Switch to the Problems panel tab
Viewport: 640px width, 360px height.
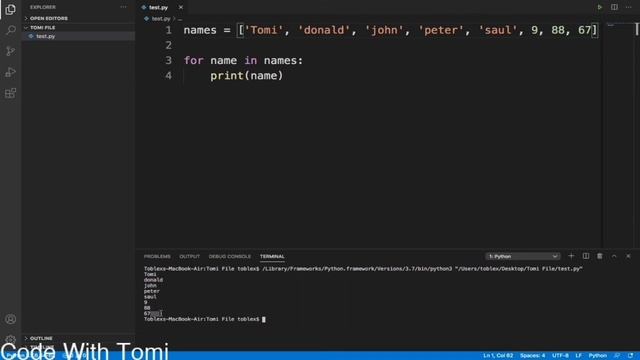(157, 256)
